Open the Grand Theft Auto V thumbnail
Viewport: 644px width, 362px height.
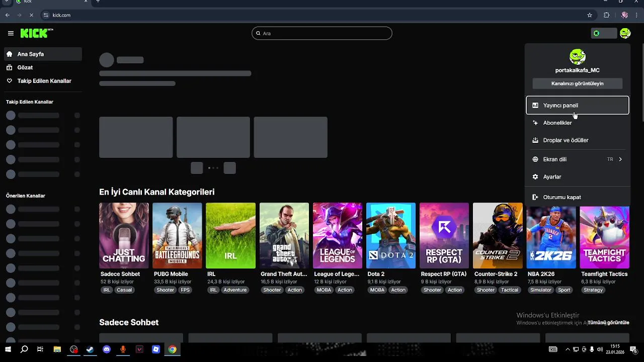(x=284, y=235)
